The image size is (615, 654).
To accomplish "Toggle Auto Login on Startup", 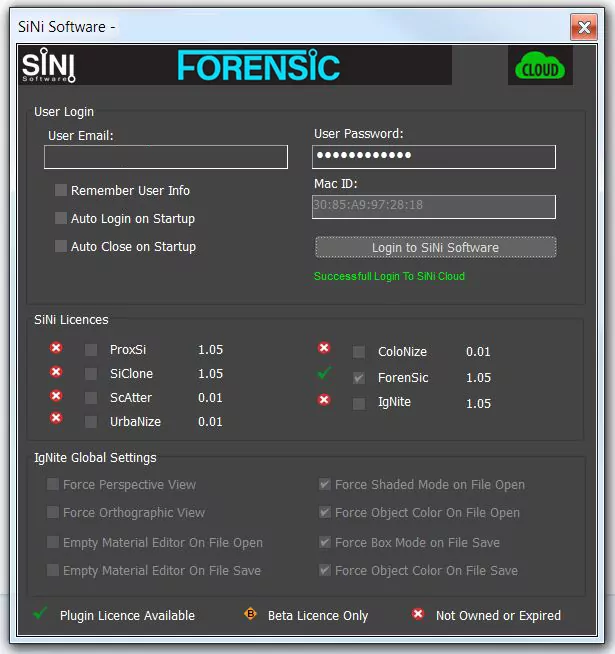I will [x=61, y=218].
